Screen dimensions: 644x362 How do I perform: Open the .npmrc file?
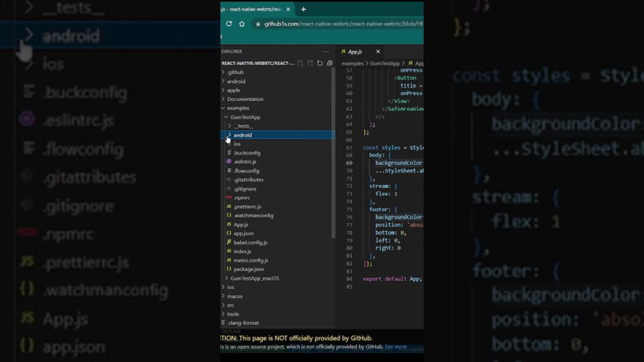click(x=278, y=198)
